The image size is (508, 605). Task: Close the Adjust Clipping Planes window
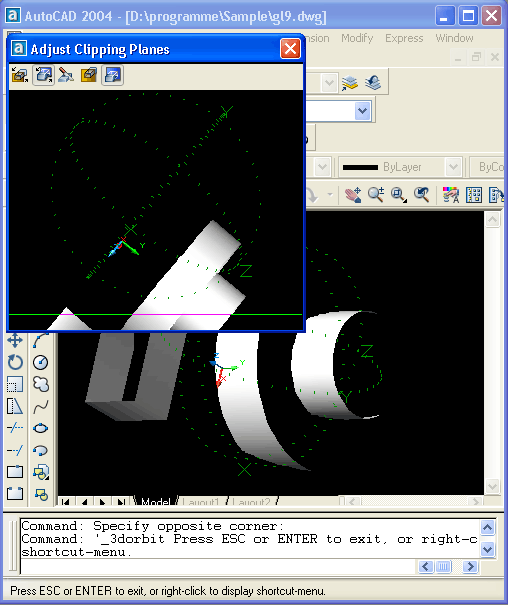click(290, 49)
